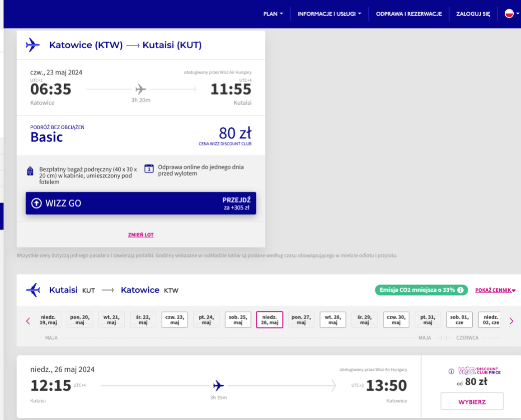Screen dimensions: 521x420
Task: Click CENA WIZZ DISCOUNT CLUB label
Action: point(225,144)
